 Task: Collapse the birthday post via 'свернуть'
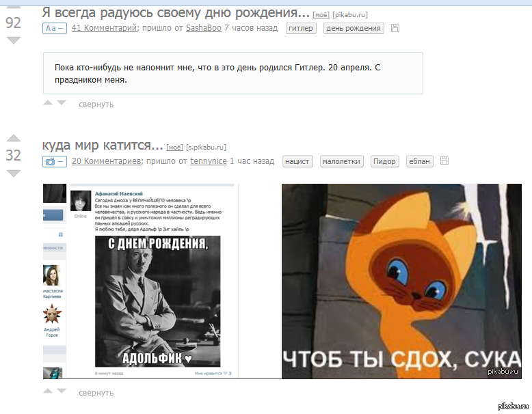(x=96, y=105)
